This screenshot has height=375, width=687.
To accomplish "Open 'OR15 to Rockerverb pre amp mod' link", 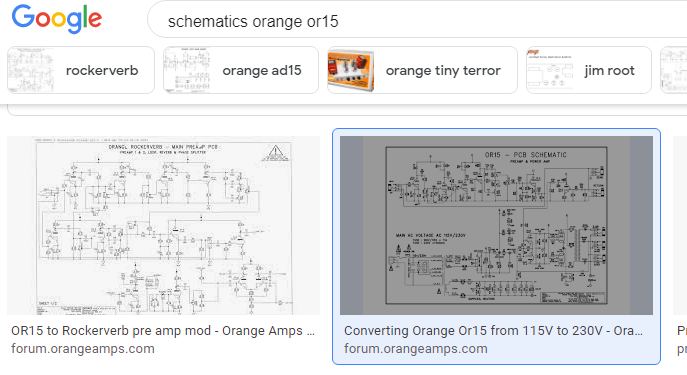I will pos(163,331).
